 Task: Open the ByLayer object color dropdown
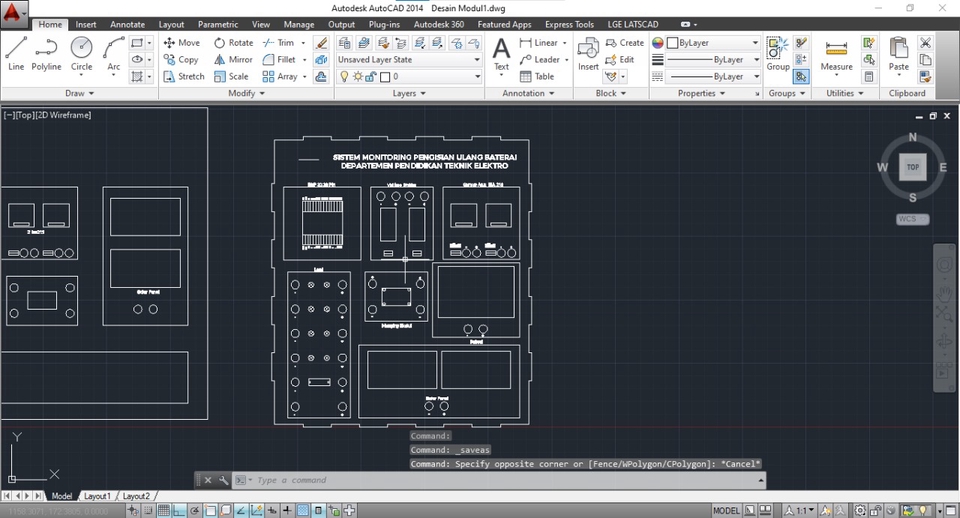click(712, 43)
